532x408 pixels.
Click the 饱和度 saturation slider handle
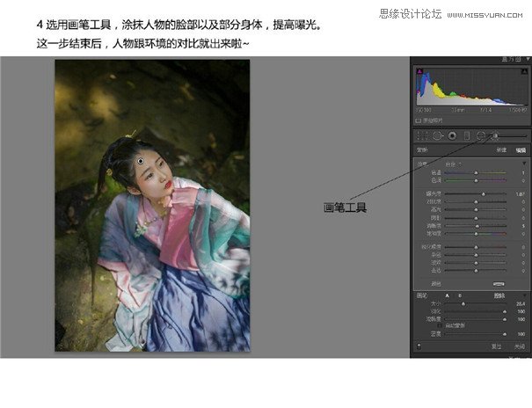(476, 234)
